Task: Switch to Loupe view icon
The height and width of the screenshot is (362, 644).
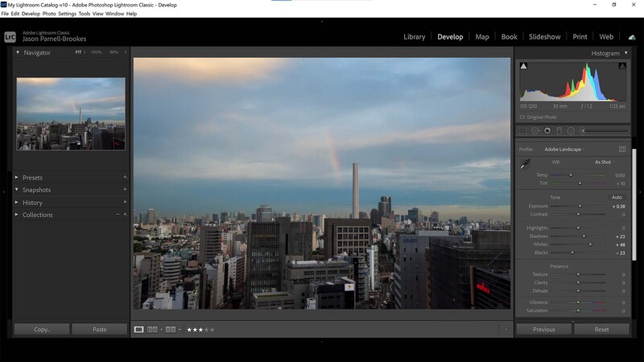Action: click(x=138, y=330)
